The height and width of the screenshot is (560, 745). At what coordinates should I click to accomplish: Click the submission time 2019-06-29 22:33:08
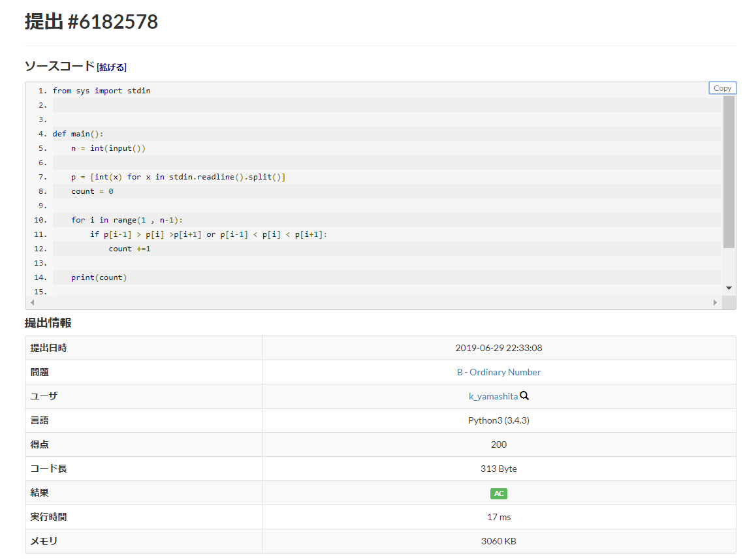click(499, 348)
